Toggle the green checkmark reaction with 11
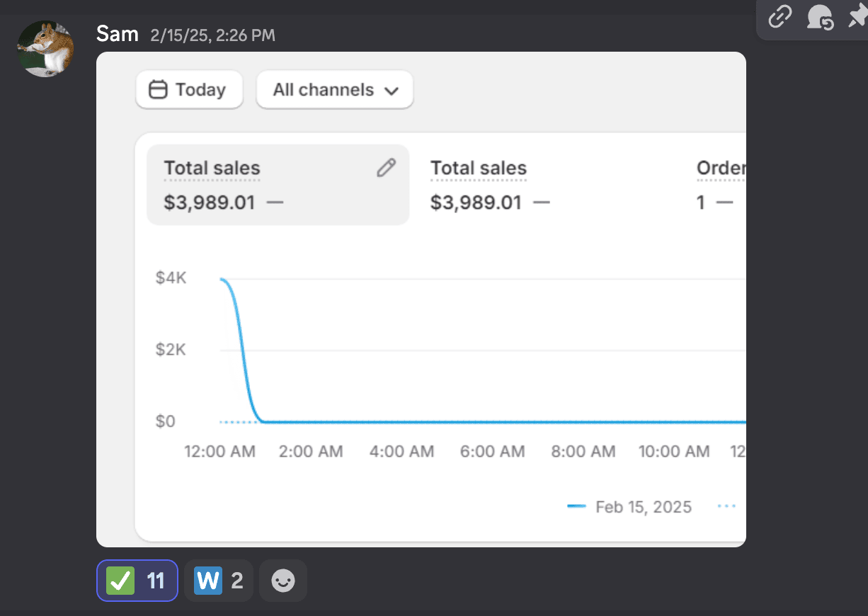The image size is (868, 616). 137,581
